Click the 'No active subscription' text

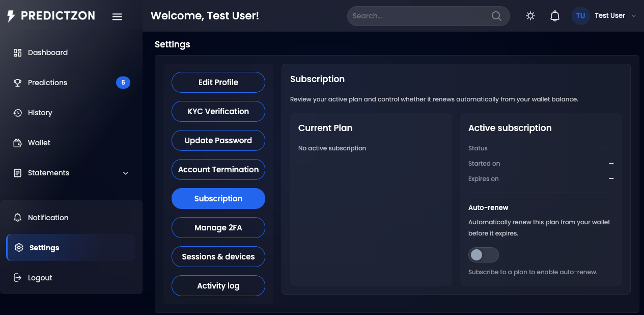click(x=332, y=148)
